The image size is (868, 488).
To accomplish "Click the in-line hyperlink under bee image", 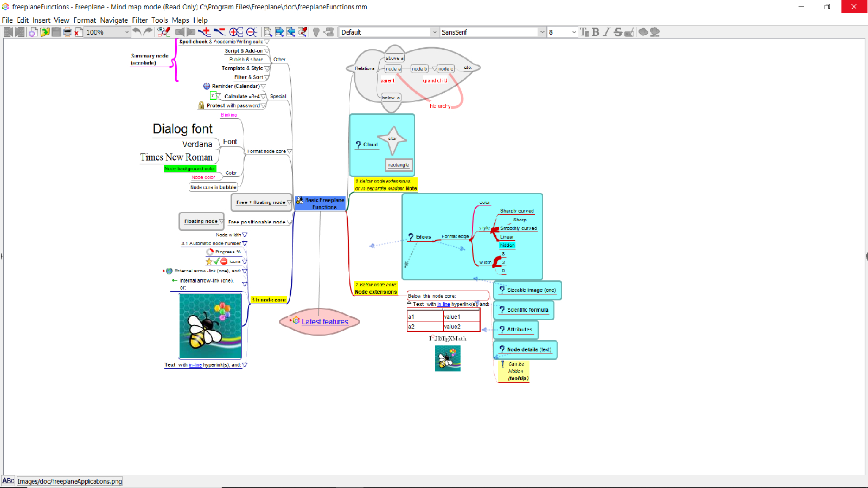I will 195,365.
